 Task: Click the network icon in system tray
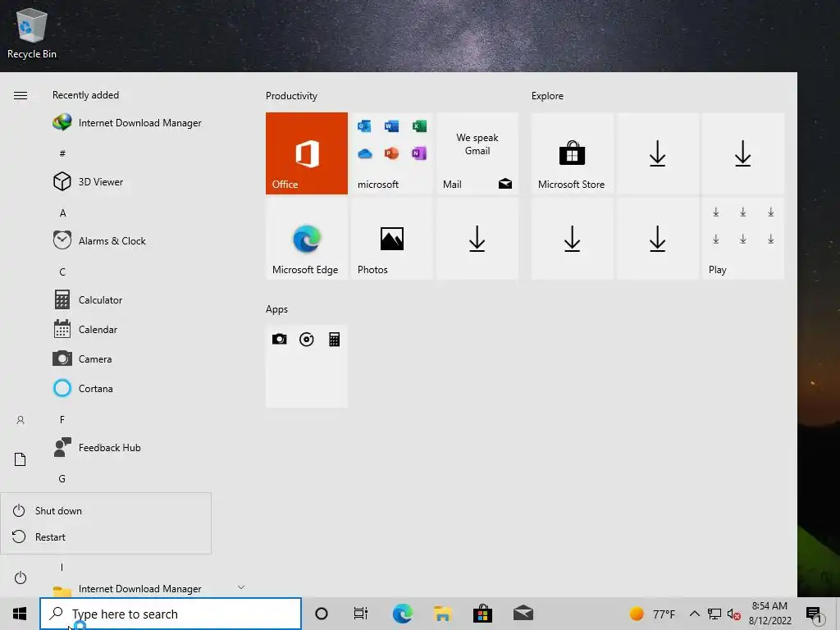(x=714, y=614)
